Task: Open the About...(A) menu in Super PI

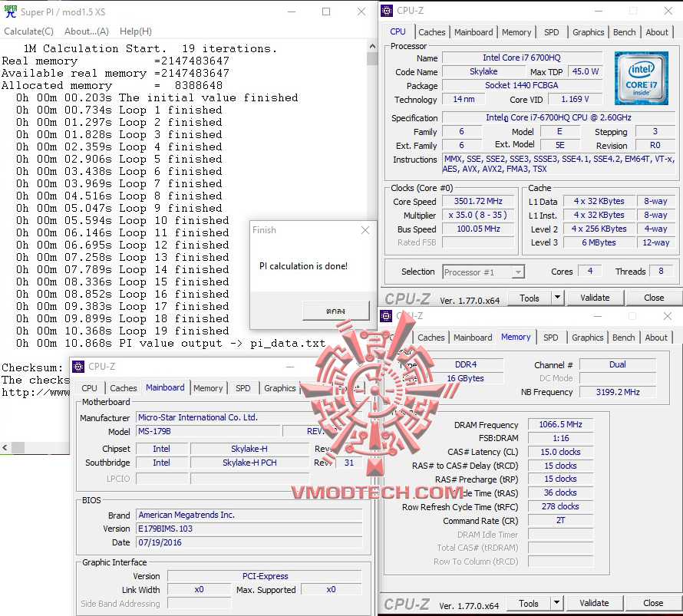Action: coord(86,31)
